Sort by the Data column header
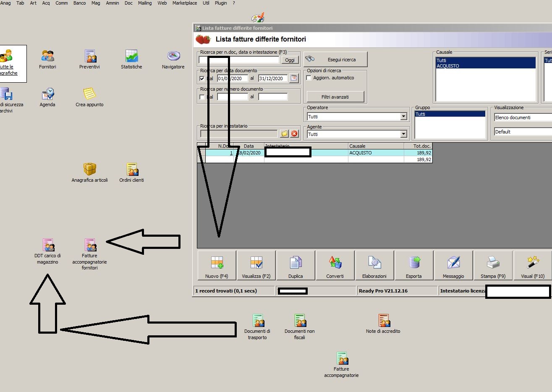 (249, 146)
